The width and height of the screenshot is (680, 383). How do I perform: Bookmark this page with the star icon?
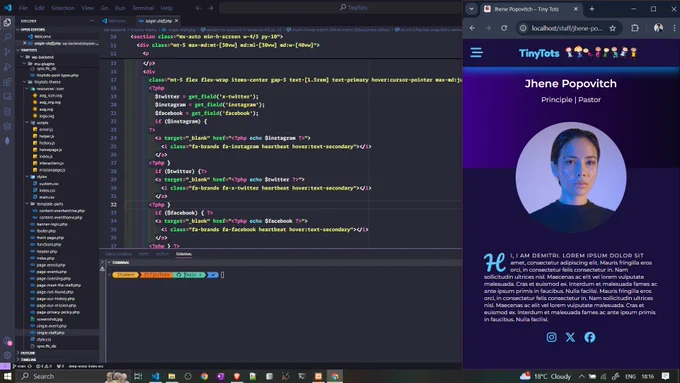click(612, 28)
